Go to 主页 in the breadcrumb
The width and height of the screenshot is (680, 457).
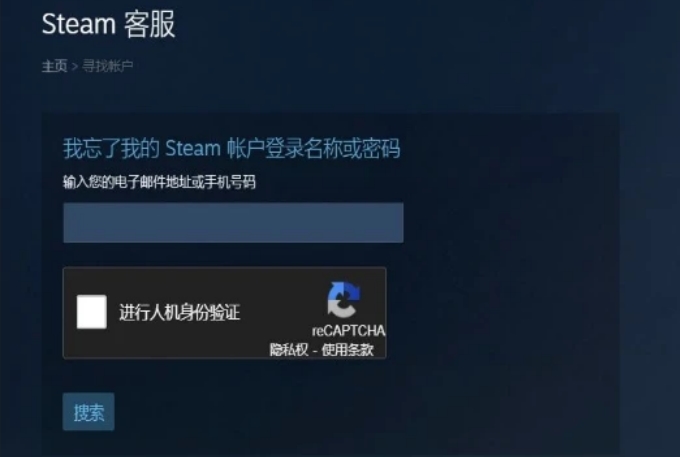tap(55, 66)
